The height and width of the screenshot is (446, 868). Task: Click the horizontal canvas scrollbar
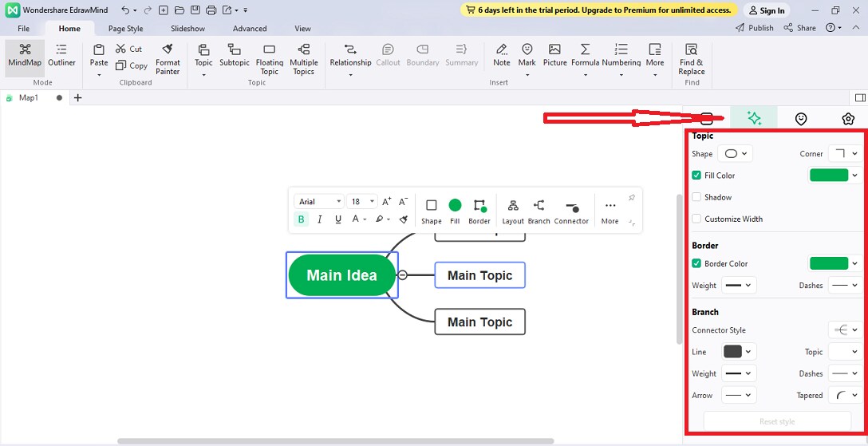pyautogui.click(x=336, y=441)
